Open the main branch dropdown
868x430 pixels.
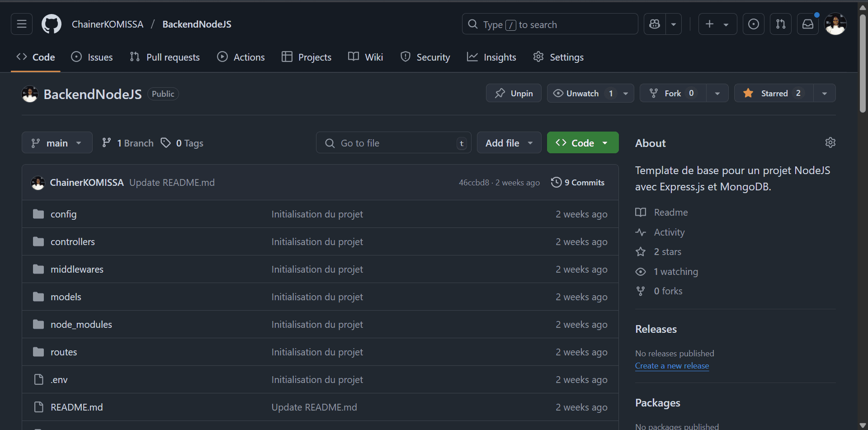57,142
